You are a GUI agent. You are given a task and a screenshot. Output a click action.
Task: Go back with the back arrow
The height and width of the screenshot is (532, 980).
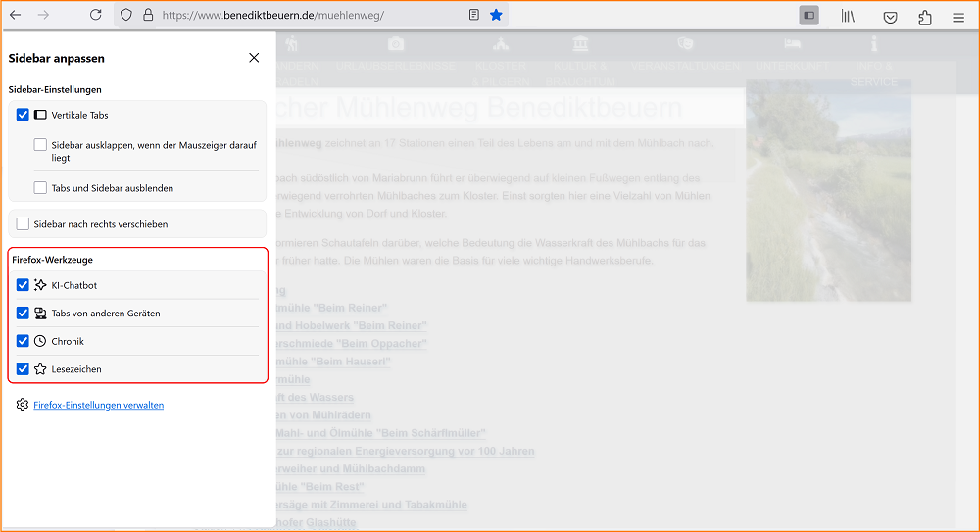[15, 15]
